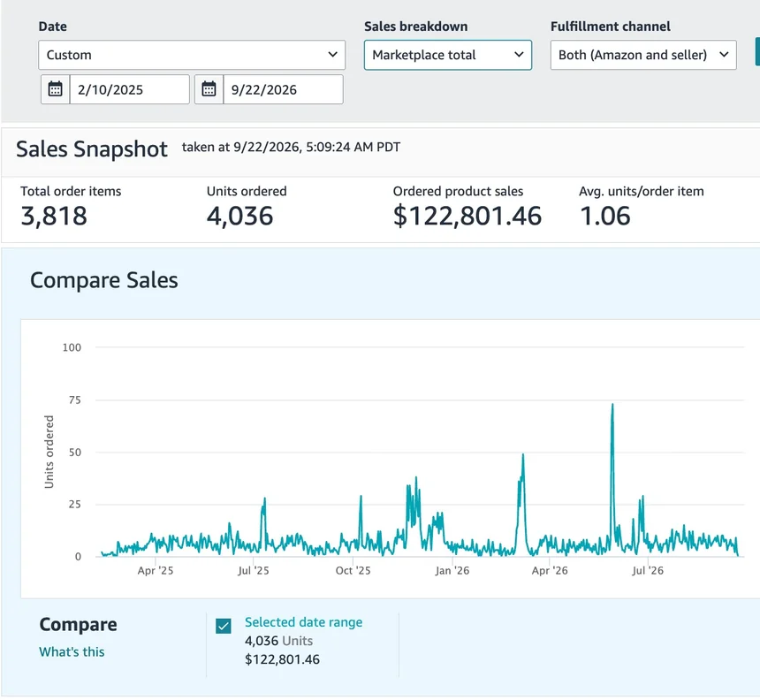760x700 pixels.
Task: Click the Date filter label
Action: point(53,27)
